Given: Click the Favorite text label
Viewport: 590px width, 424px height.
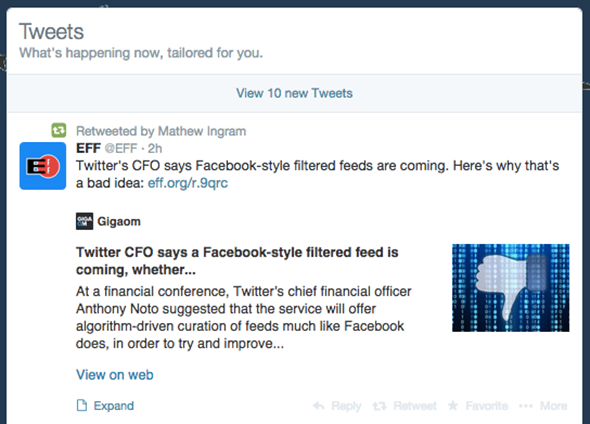Looking at the screenshot, I should (487, 406).
